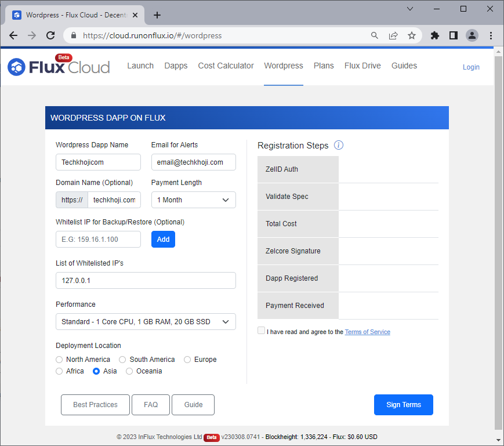Open the Plans page

point(324,66)
